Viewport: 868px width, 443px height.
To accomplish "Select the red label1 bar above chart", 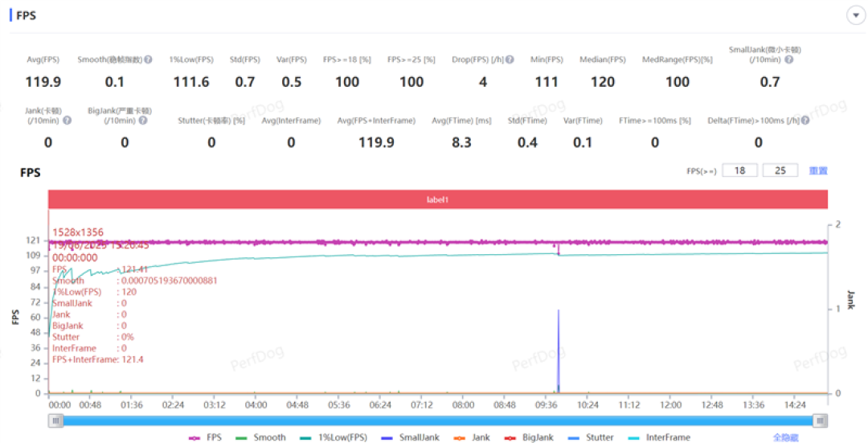I will coord(438,199).
